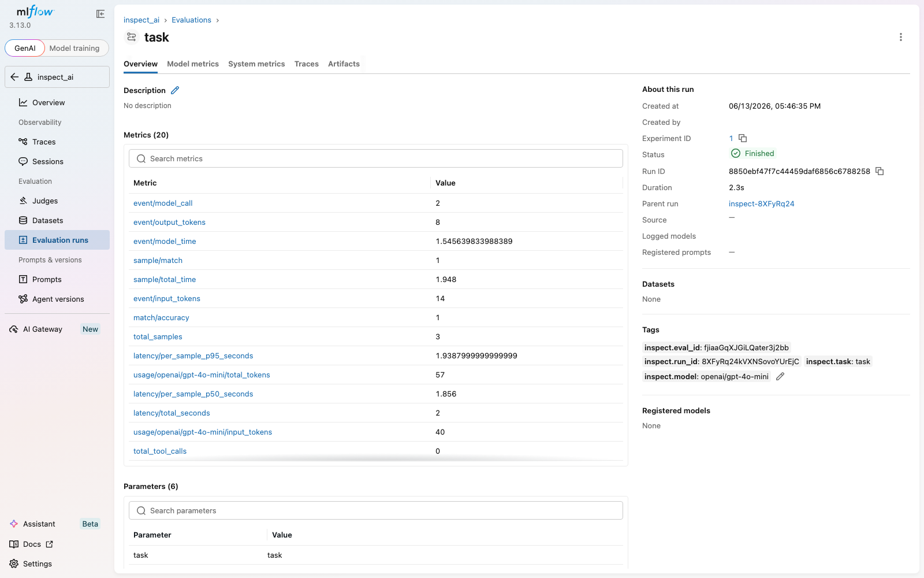This screenshot has width=924, height=578.
Task: Click the inspect.run_id tag
Action: [x=722, y=361]
